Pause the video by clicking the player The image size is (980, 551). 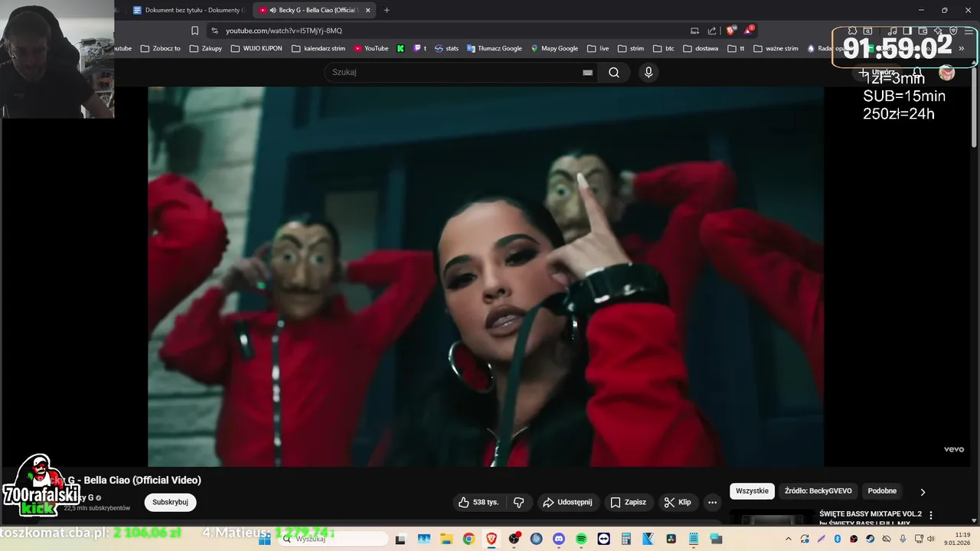coord(485,276)
